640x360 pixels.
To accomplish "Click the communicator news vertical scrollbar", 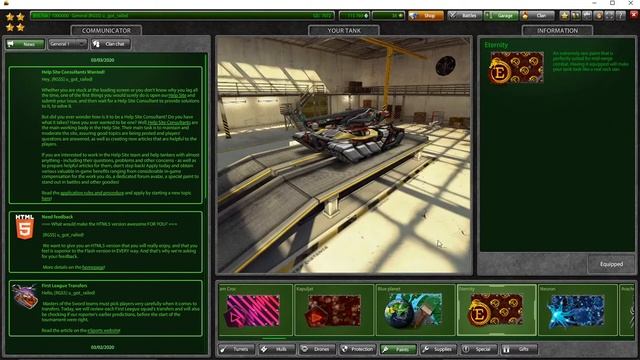I will [x=206, y=127].
